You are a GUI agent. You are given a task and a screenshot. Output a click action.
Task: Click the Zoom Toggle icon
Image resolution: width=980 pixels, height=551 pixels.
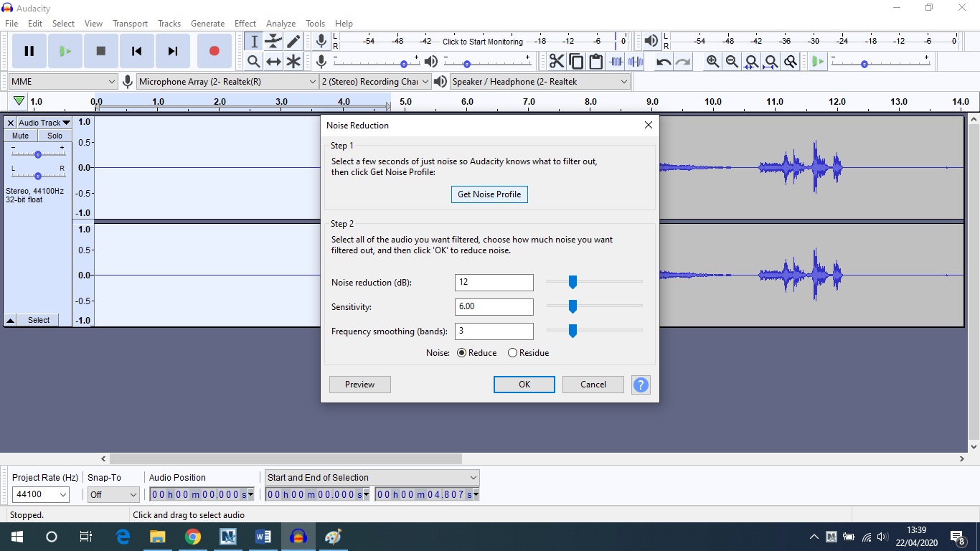coord(790,62)
